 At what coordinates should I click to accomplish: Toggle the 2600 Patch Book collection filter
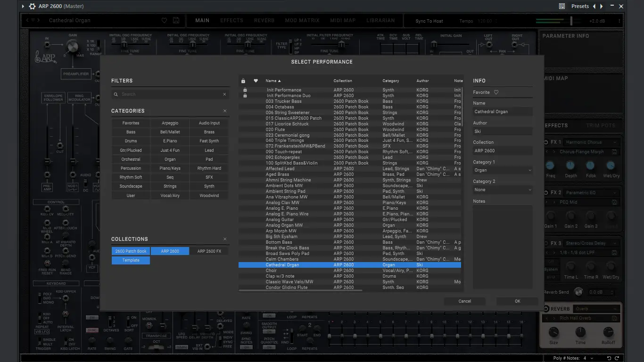click(x=131, y=251)
